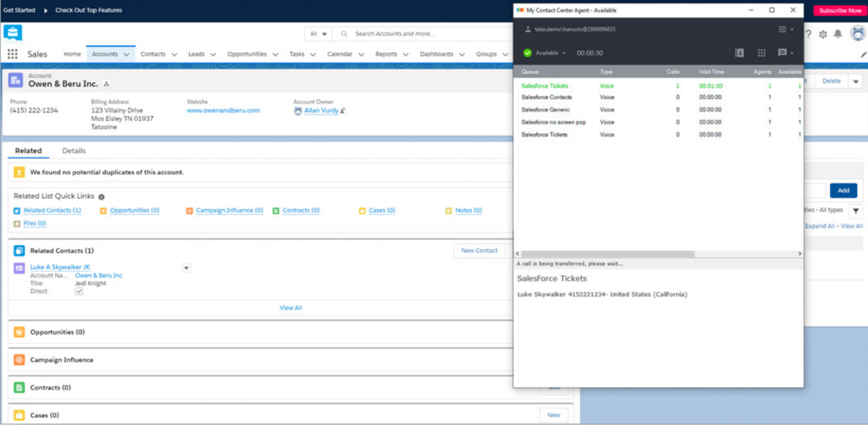Viewport: 868px width, 425px height.
Task: Open the search scope All dropdown
Action: click(x=318, y=33)
